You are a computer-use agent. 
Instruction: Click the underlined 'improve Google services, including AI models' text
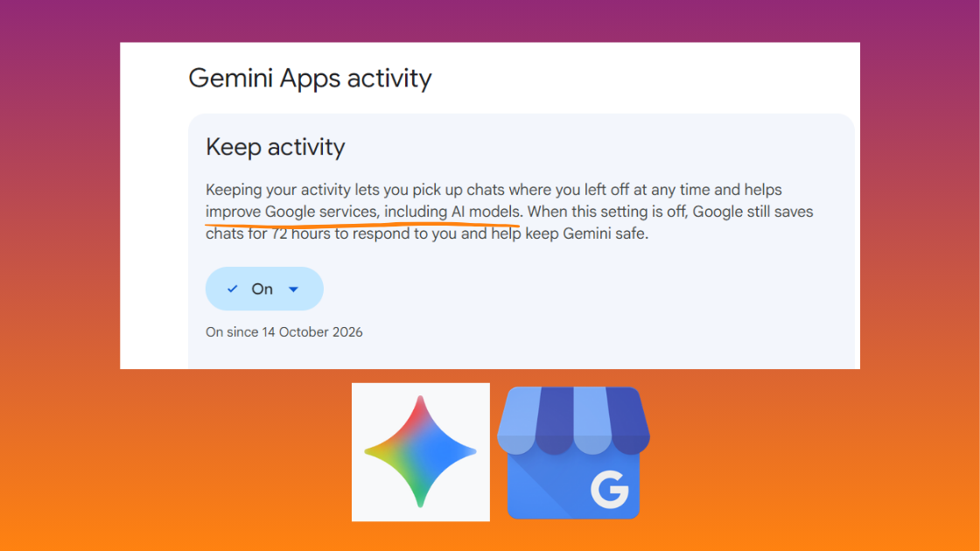click(x=362, y=212)
